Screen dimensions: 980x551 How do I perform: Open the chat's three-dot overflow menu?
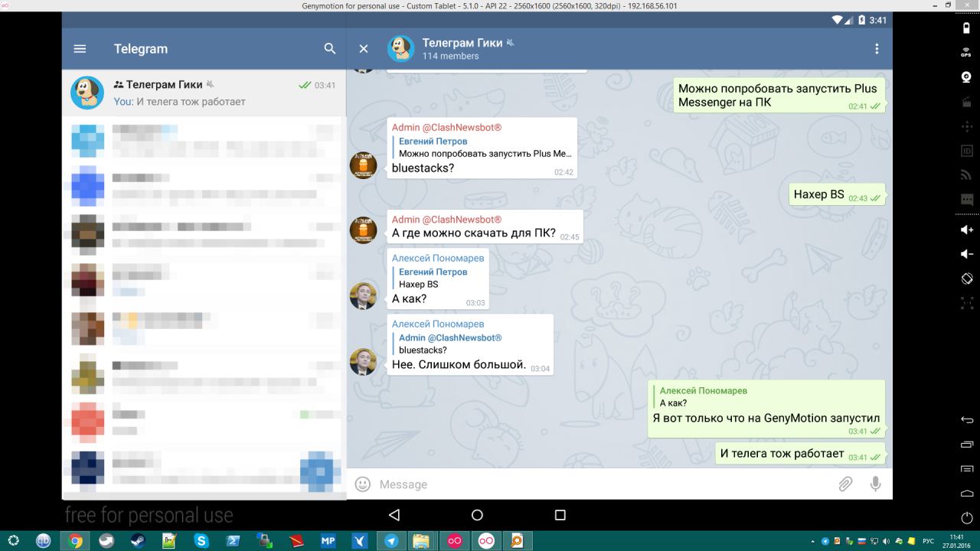tap(877, 49)
